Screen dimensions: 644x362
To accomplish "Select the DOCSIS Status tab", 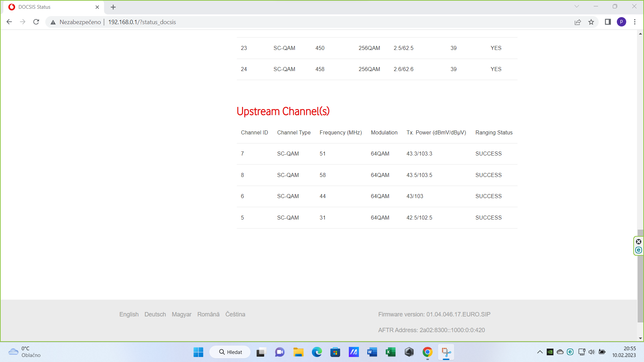I will point(54,7).
